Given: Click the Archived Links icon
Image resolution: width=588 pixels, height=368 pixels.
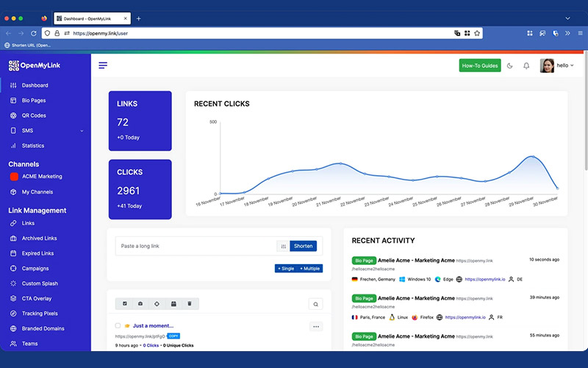Looking at the screenshot, I should (13, 238).
